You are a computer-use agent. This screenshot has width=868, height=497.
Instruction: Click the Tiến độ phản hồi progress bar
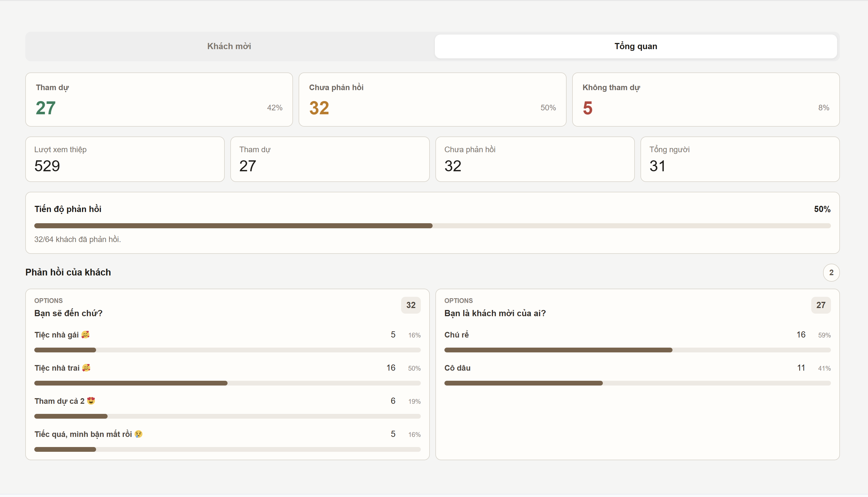432,226
